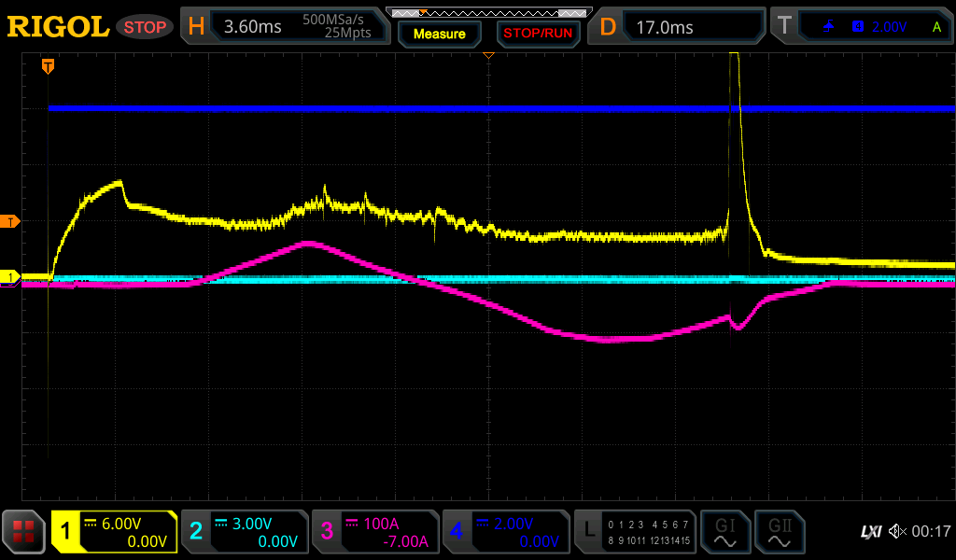The width and height of the screenshot is (956, 560).
Task: Open the Measure menu
Action: 439,34
